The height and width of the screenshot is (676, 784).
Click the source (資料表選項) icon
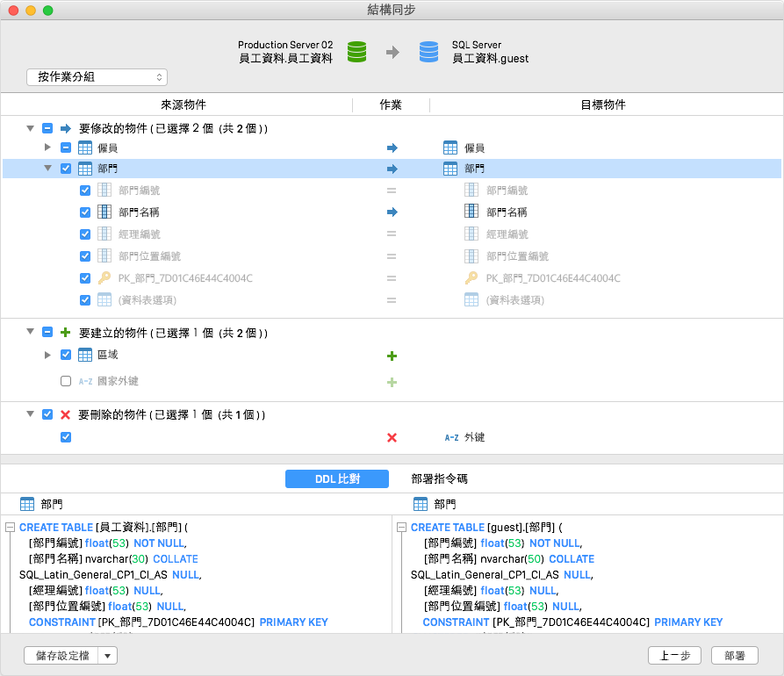point(104,299)
